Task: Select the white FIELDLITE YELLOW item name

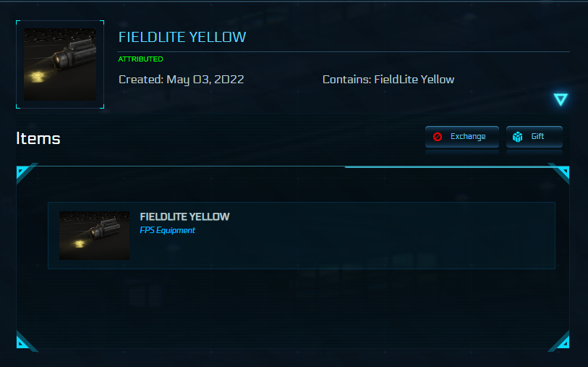Action: click(x=184, y=216)
